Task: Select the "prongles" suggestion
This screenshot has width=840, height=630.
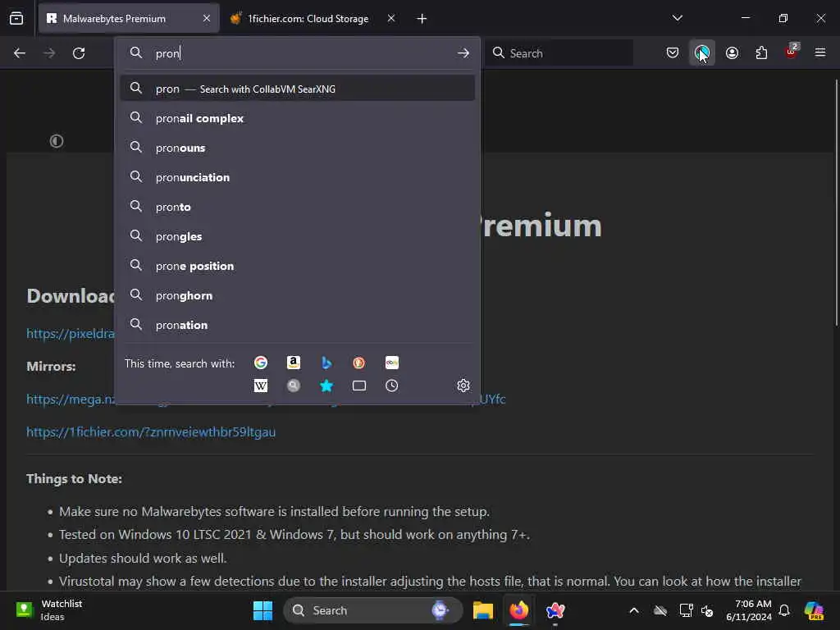Action: pos(297,236)
